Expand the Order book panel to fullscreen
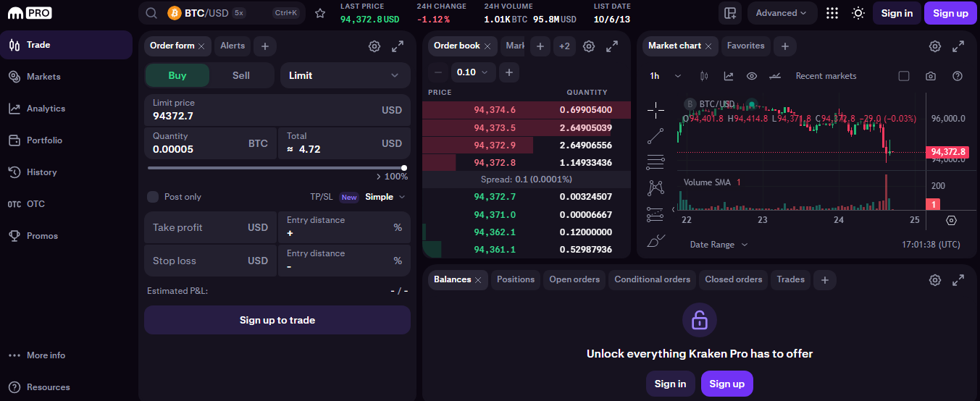980x401 pixels. (x=612, y=46)
